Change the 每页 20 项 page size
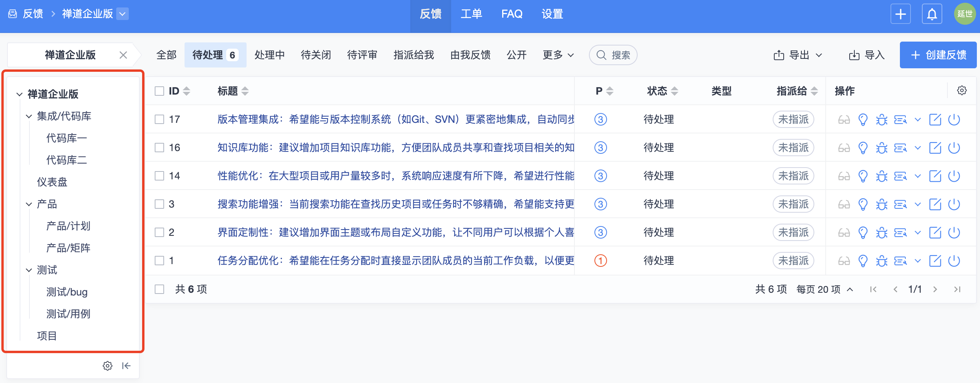This screenshot has height=383, width=980. click(825, 289)
